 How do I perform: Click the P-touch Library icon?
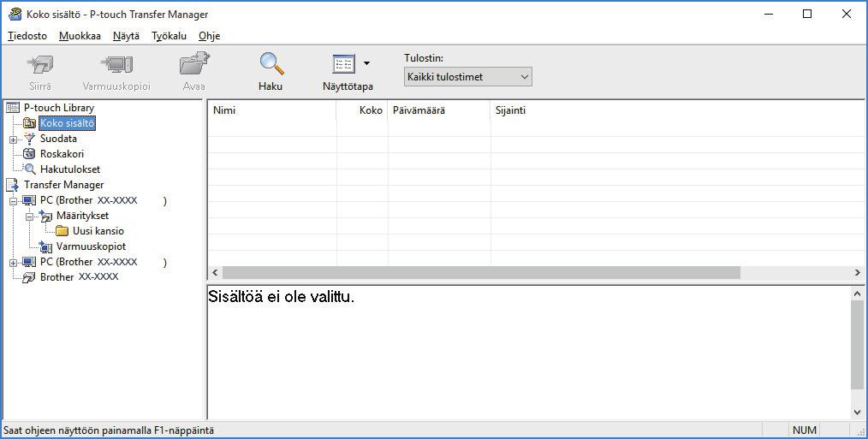point(12,108)
